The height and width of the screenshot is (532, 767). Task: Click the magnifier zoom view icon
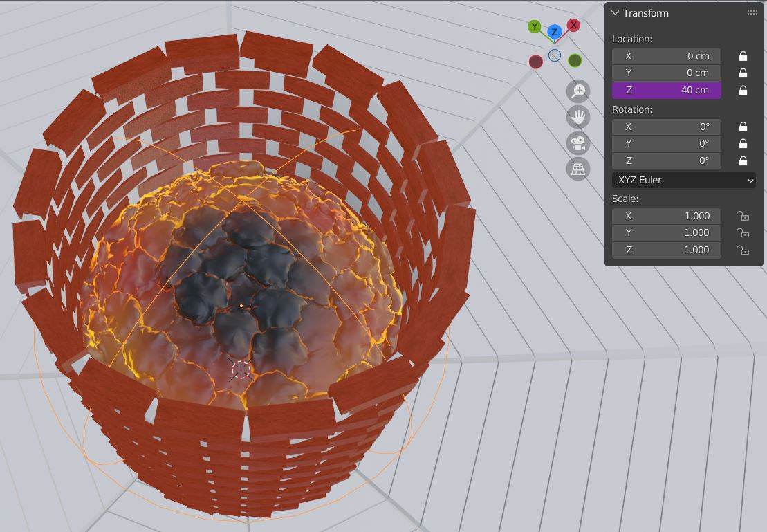[578, 91]
